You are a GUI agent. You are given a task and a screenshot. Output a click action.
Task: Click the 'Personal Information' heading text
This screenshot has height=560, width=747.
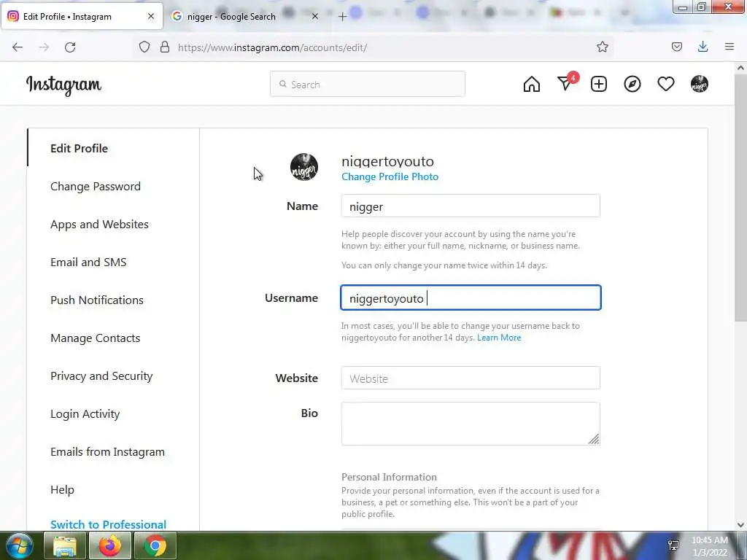click(x=390, y=477)
